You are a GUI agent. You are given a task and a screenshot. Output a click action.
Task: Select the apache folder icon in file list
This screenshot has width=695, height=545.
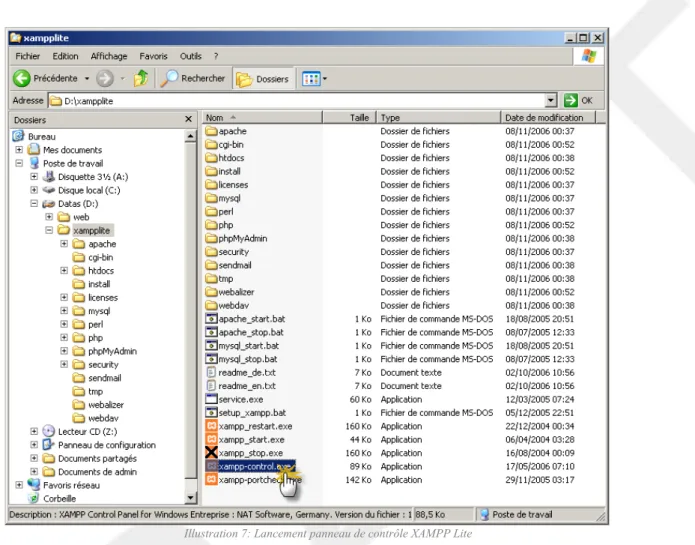[x=211, y=131]
